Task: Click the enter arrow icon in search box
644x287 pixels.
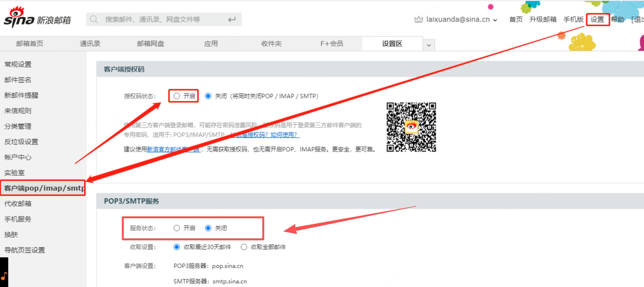Action: click(x=232, y=19)
